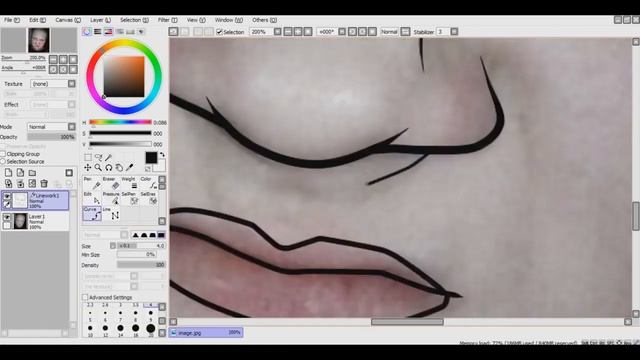The width and height of the screenshot is (640, 360).
Task: Open the zoom percentage dropdown in toolbar
Action: [x=278, y=31]
